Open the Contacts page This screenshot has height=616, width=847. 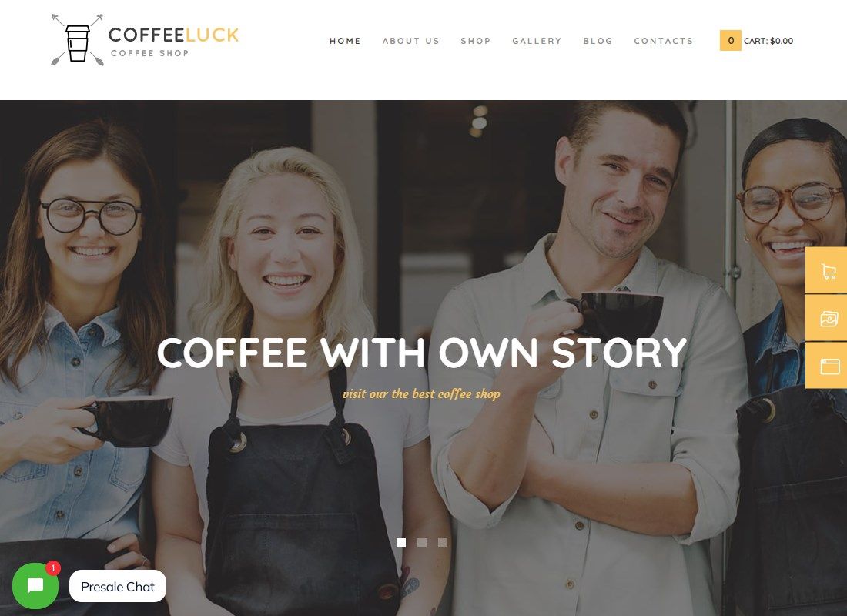click(663, 41)
